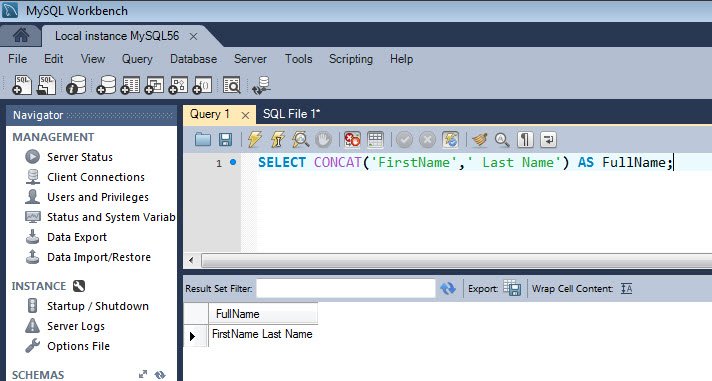
Task: Open the Edit menu
Action: [x=54, y=59]
